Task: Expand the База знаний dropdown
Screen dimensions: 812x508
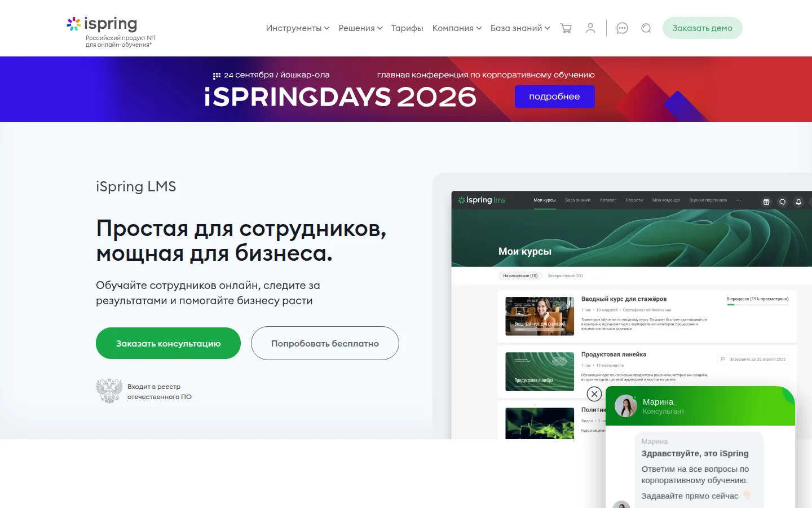Action: (520, 28)
